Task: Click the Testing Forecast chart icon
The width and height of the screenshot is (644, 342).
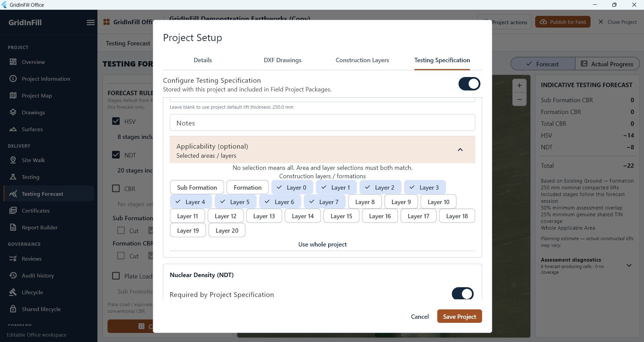Action: pyautogui.click(x=13, y=194)
